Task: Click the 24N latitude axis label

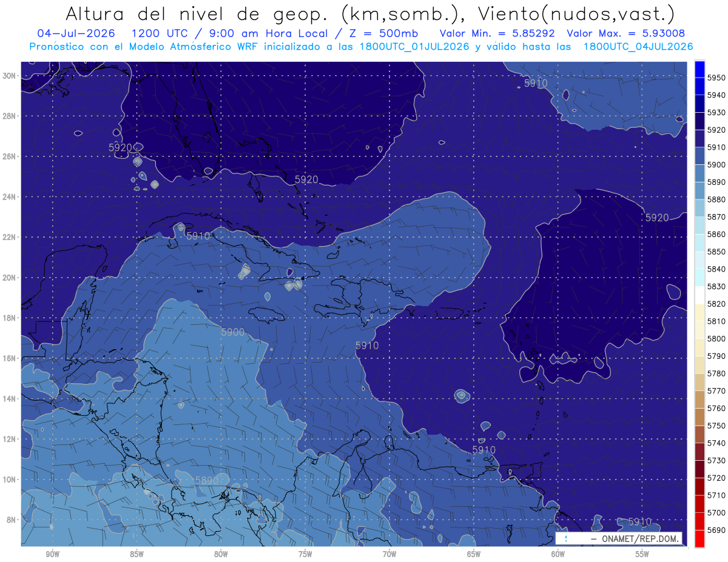Action: pyautogui.click(x=9, y=197)
